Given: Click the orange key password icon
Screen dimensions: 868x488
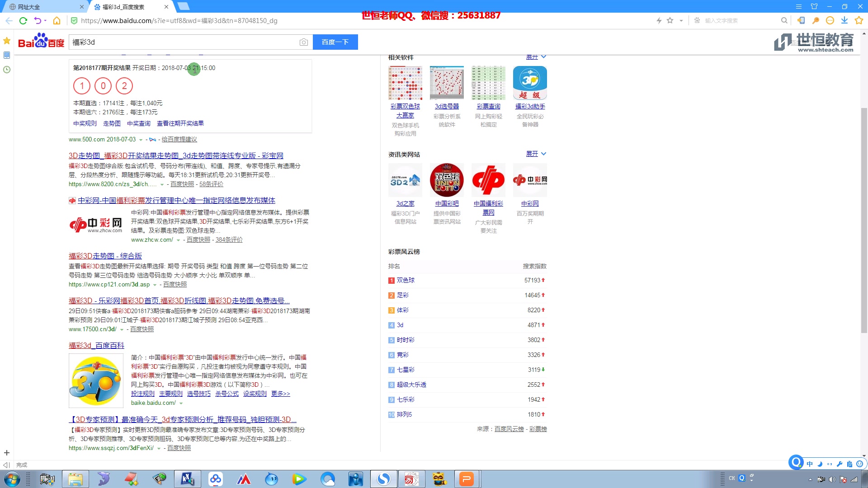Looking at the screenshot, I should tap(816, 20).
